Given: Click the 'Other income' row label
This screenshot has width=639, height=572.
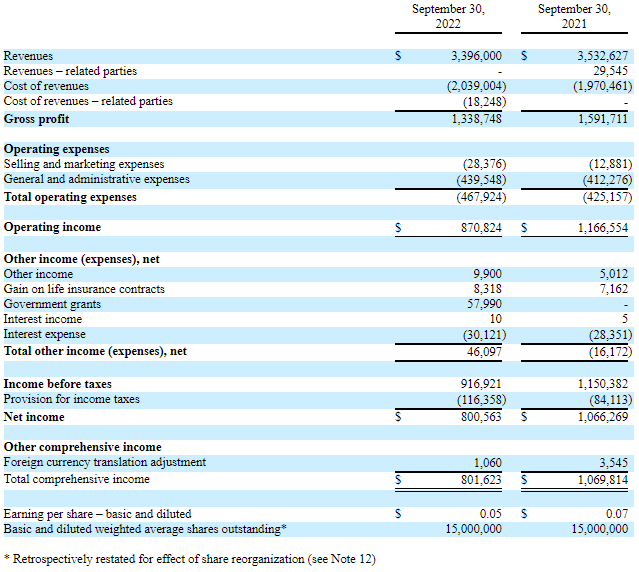Looking at the screenshot, I should (x=38, y=274).
